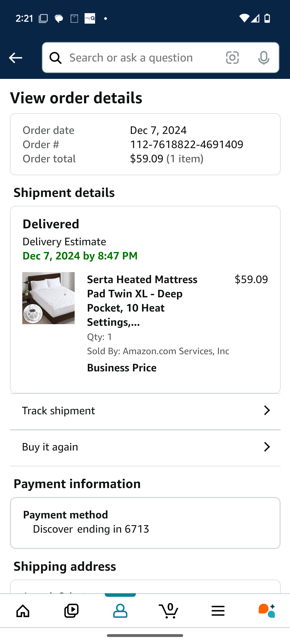Select the Buy it again row
The width and height of the screenshot is (290, 644).
pos(145,447)
